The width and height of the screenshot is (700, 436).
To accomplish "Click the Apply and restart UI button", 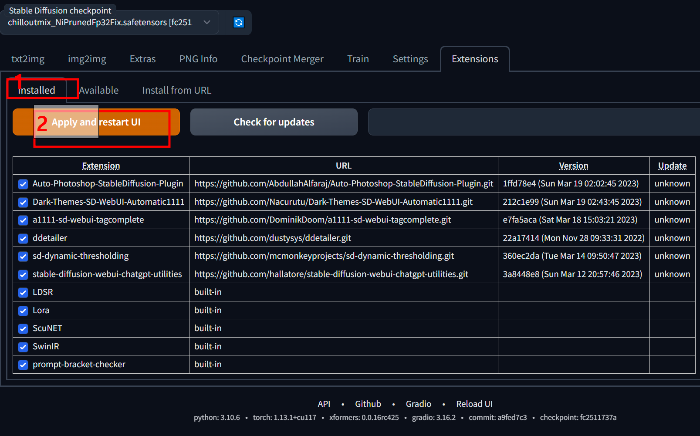I will (96, 122).
